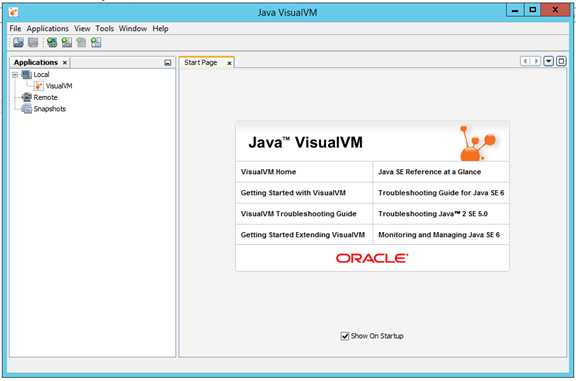Viewport: 576px width, 381px height.
Task: Open Troubleshooting Java 2 SE 5.0 link
Action: [x=433, y=213]
